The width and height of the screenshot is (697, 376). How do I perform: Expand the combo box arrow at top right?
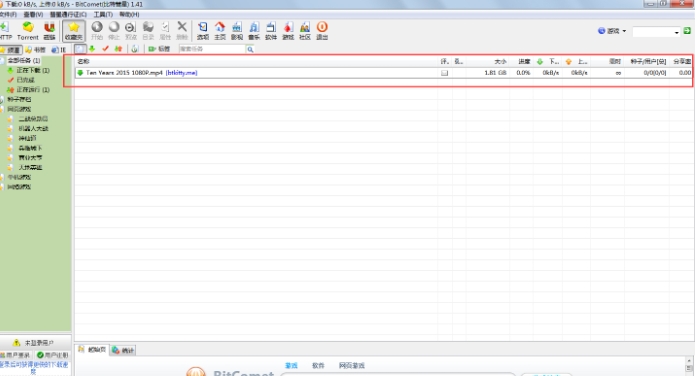click(677, 32)
